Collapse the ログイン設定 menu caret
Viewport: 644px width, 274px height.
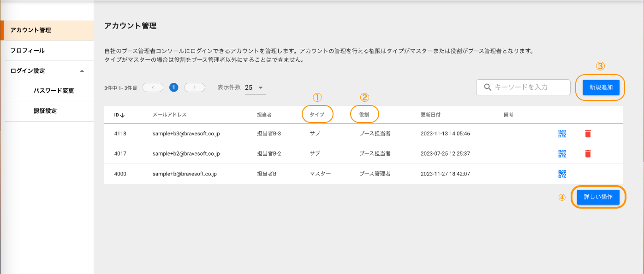tap(82, 71)
